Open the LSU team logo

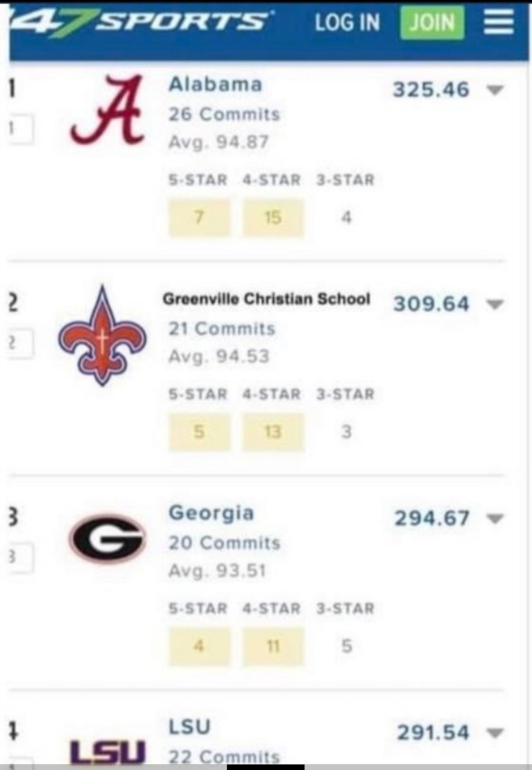coord(108,752)
